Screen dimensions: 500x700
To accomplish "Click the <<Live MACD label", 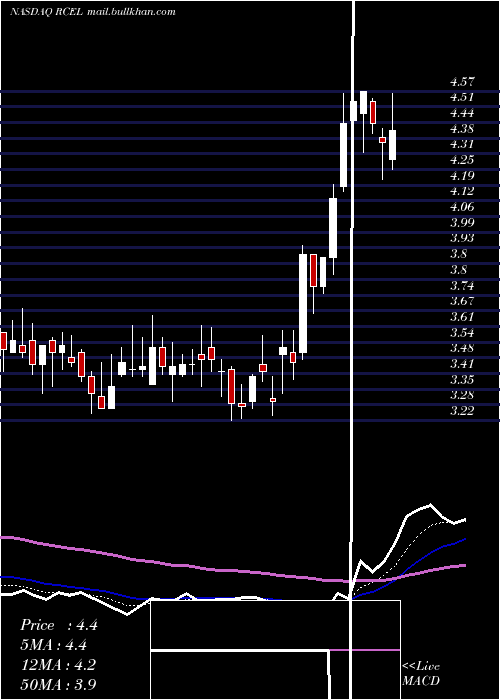I will (x=421, y=673).
